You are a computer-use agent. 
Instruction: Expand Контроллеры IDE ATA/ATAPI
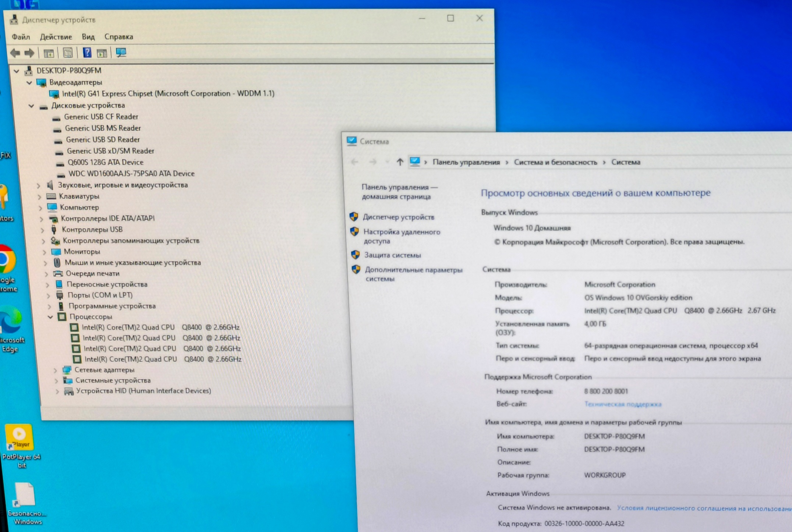41,219
